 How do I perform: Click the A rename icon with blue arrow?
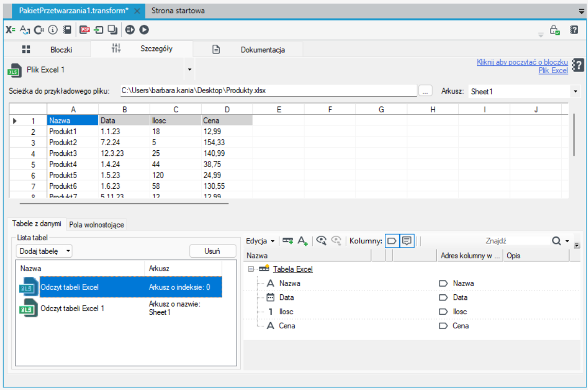[x=25, y=30]
